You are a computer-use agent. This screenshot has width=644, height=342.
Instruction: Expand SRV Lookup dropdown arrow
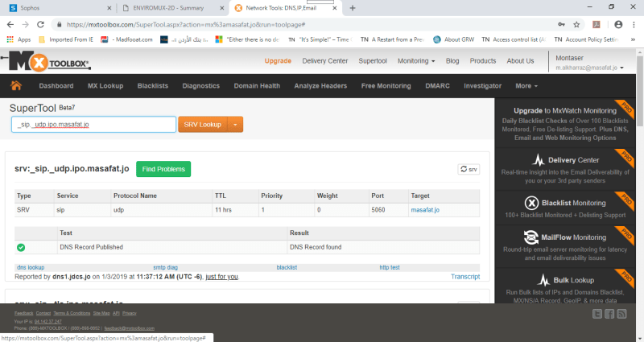pyautogui.click(x=235, y=125)
